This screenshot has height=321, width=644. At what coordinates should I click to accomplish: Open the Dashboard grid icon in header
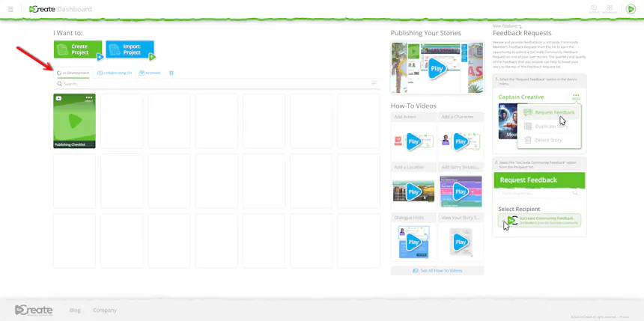(x=610, y=9)
